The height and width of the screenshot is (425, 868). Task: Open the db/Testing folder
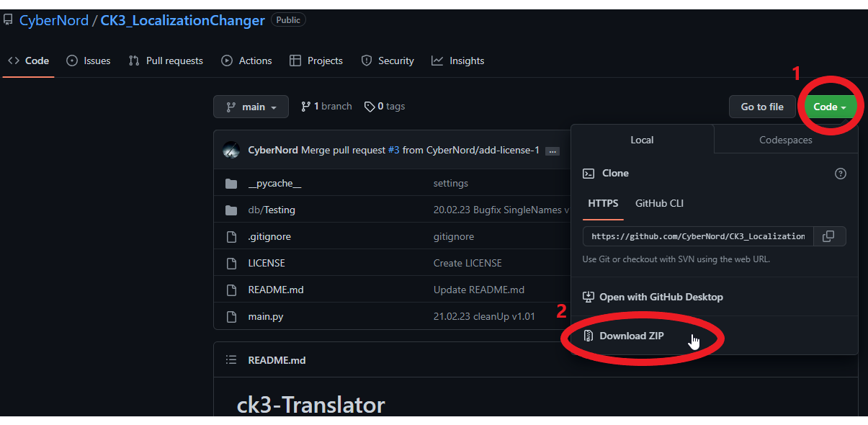click(272, 210)
